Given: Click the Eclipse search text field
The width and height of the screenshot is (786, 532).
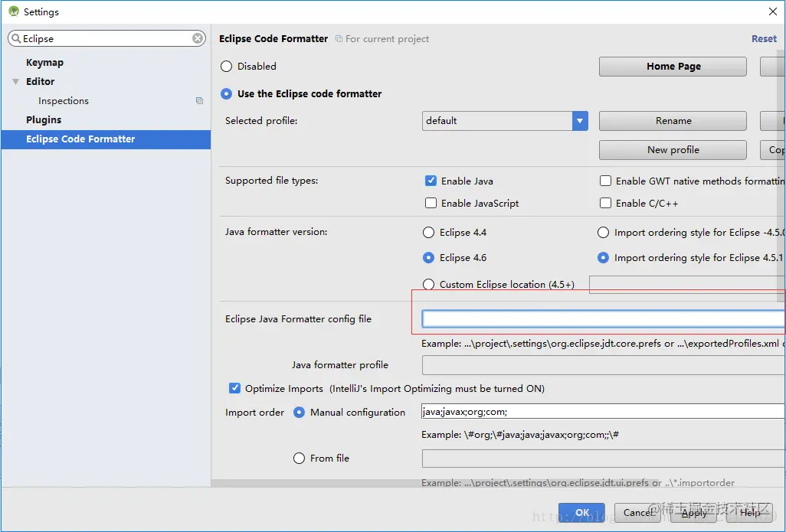Looking at the screenshot, I should pyautogui.click(x=106, y=38).
